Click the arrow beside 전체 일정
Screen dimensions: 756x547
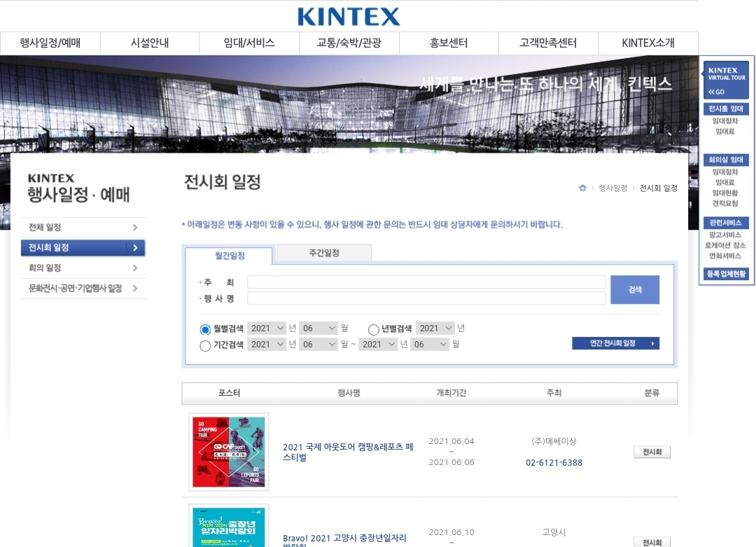point(135,227)
